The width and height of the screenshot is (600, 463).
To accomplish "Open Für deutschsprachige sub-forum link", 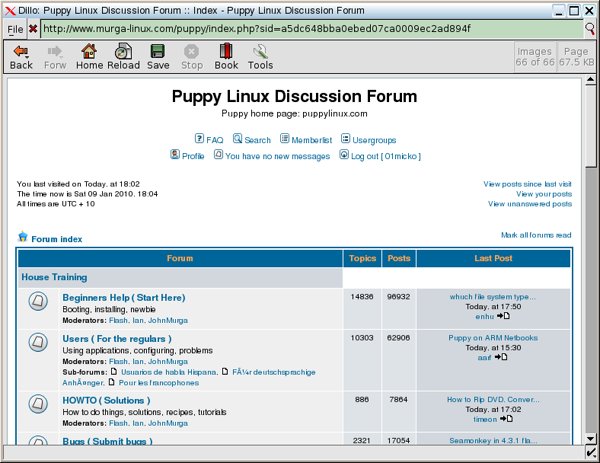I will click(x=274, y=372).
